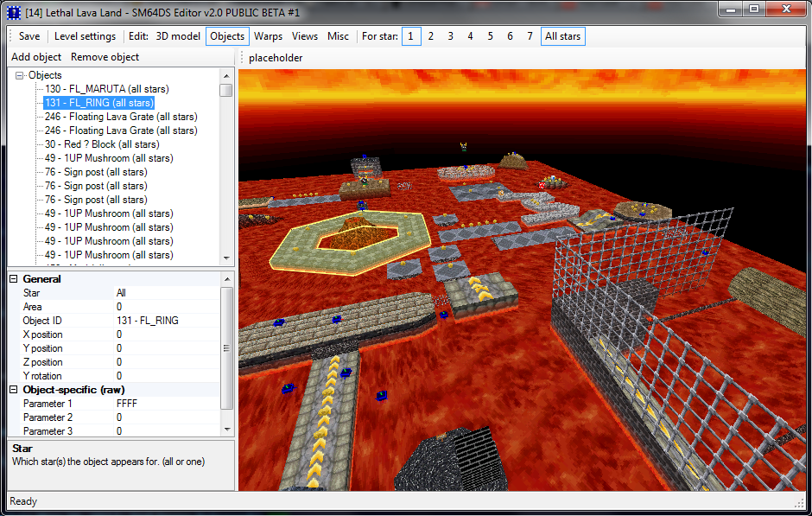Collapse the Object-specific (raw) category
Image resolution: width=812 pixels, height=516 pixels.
[x=14, y=390]
